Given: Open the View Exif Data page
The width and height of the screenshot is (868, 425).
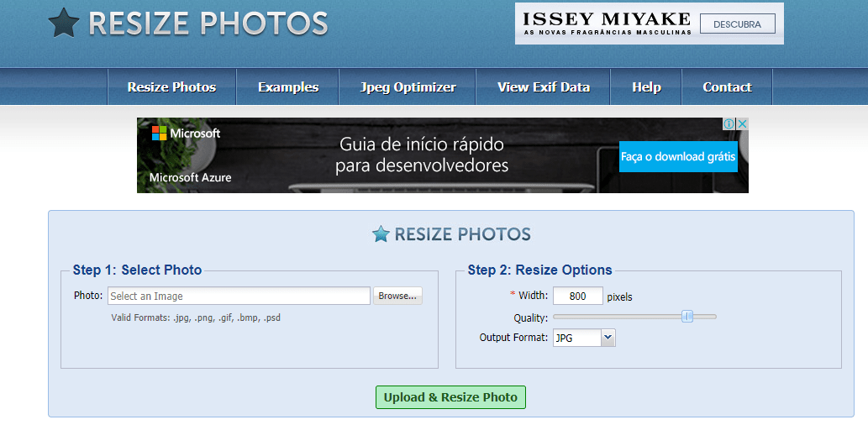Looking at the screenshot, I should [544, 87].
